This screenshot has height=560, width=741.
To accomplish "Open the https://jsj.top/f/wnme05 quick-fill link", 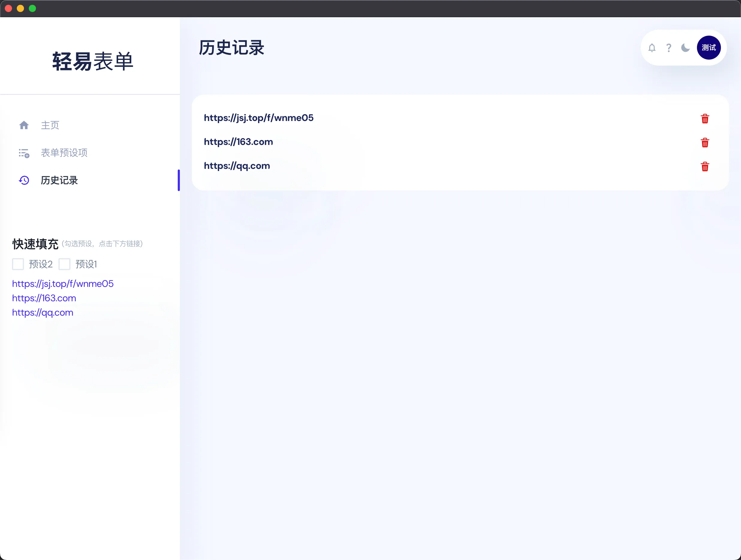I will [63, 284].
